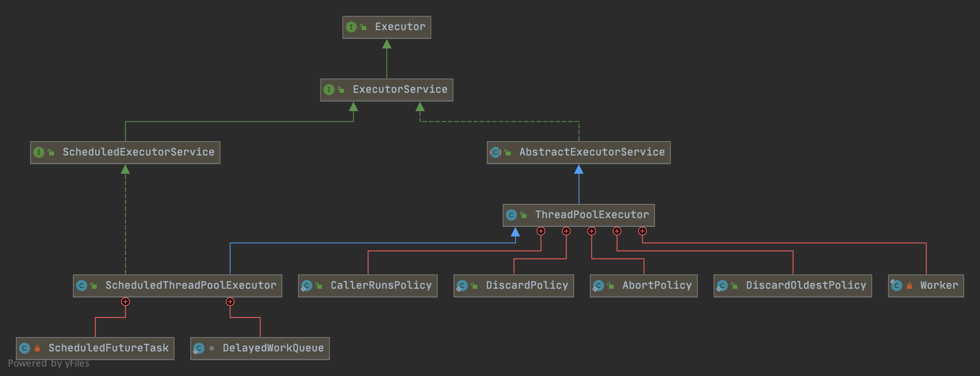Viewport: 980px width, 376px height.
Task: Click the class icon on Worker
Action: click(896, 285)
